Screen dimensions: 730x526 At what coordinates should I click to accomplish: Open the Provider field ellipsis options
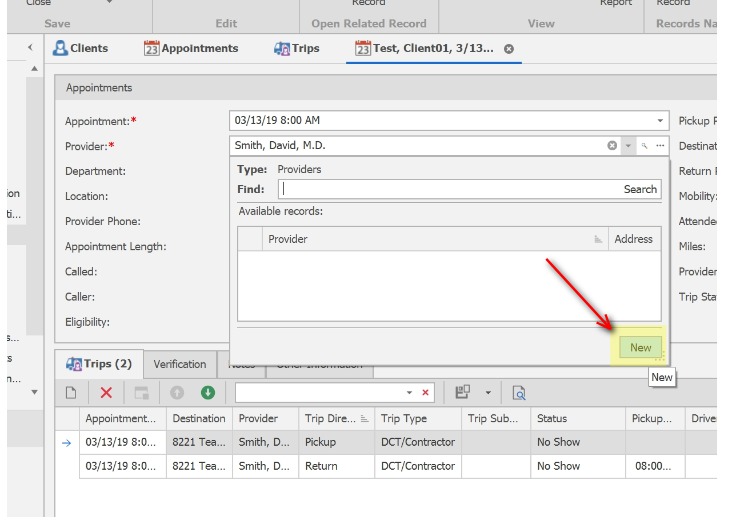coord(660,146)
